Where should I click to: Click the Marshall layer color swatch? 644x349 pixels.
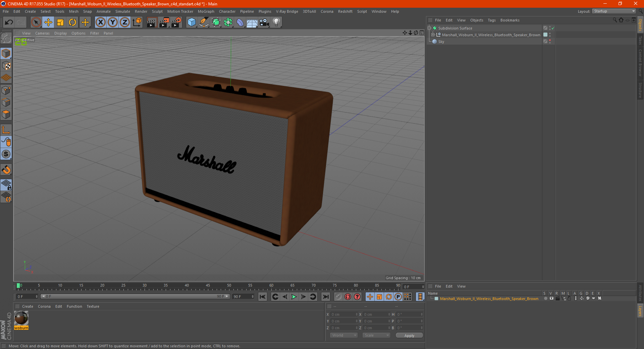pyautogui.click(x=436, y=299)
